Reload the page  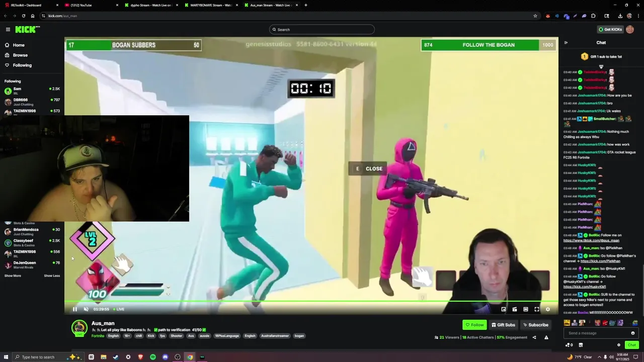(23, 16)
